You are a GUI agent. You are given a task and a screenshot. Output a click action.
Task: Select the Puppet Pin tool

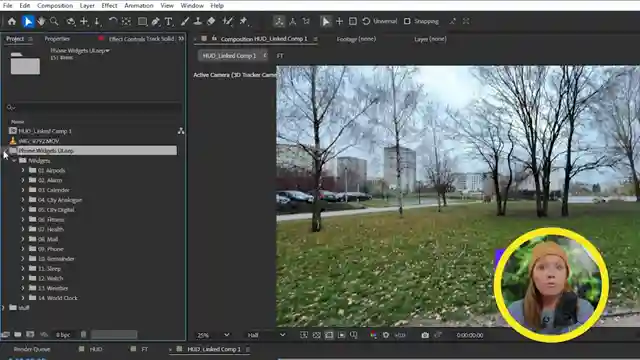point(244,21)
